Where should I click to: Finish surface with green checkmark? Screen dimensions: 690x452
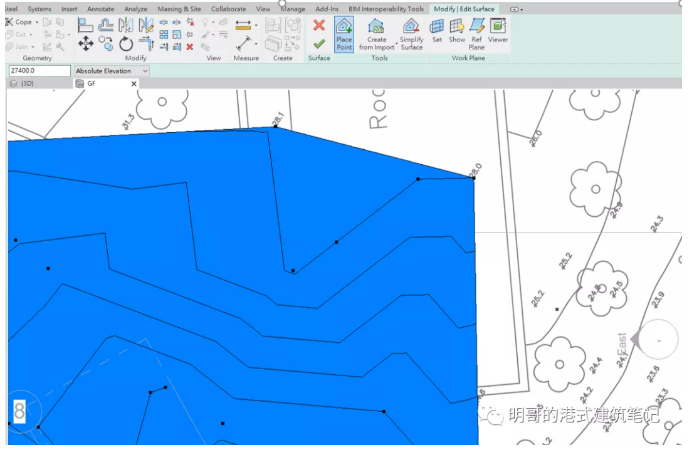coord(319,44)
